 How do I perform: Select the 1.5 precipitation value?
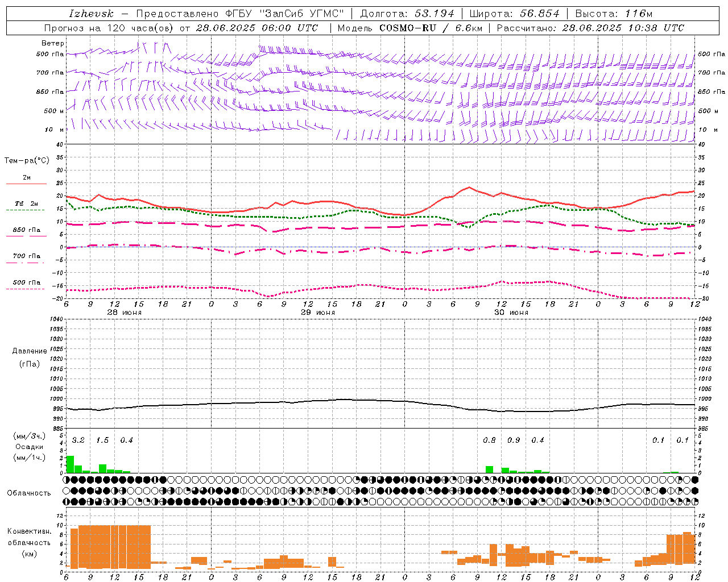pyautogui.click(x=102, y=440)
